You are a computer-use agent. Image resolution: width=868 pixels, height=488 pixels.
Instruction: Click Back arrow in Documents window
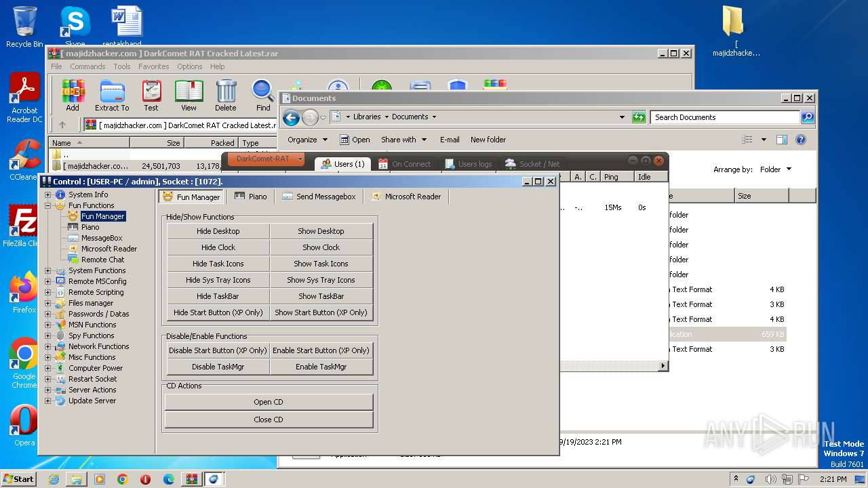pyautogui.click(x=292, y=118)
